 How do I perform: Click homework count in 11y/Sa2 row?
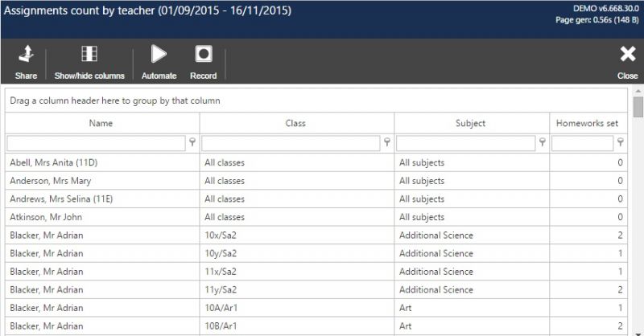coord(620,289)
